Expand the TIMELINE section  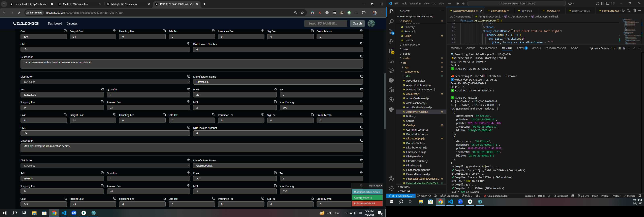click(405, 191)
